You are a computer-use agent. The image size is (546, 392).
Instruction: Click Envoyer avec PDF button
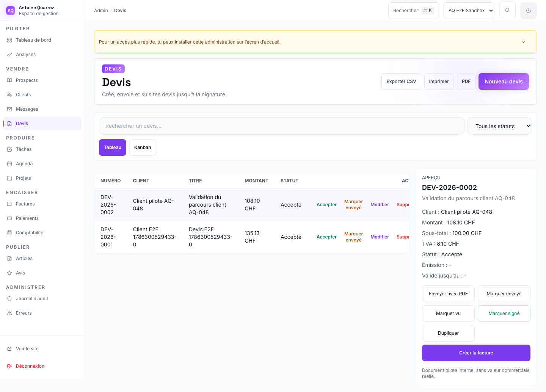pos(448,294)
